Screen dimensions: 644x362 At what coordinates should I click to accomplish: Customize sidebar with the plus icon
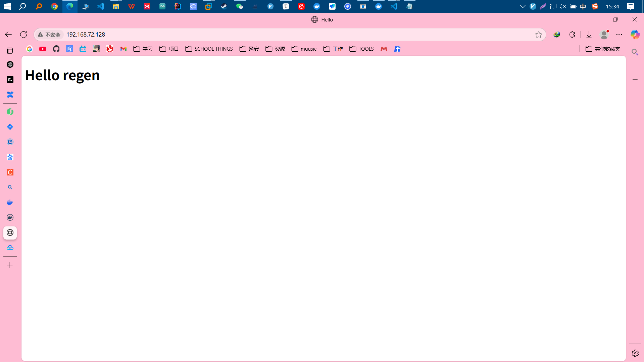click(635, 80)
